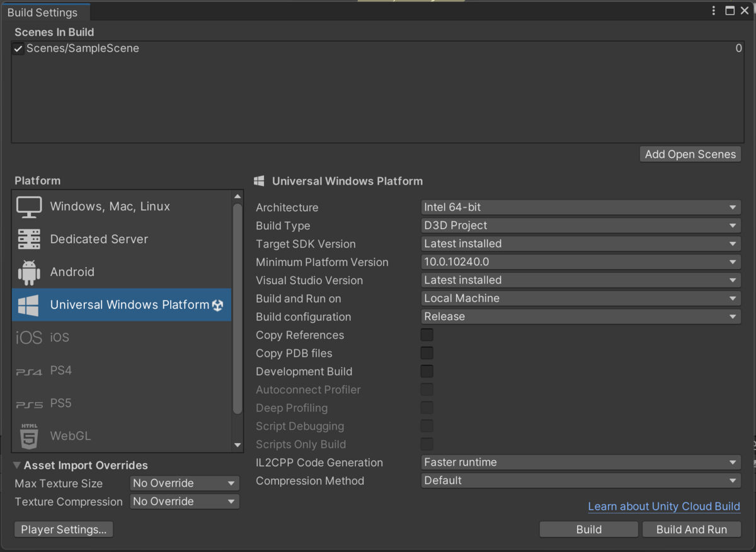
Task: Open the Max Texture Size dropdown
Action: click(185, 483)
